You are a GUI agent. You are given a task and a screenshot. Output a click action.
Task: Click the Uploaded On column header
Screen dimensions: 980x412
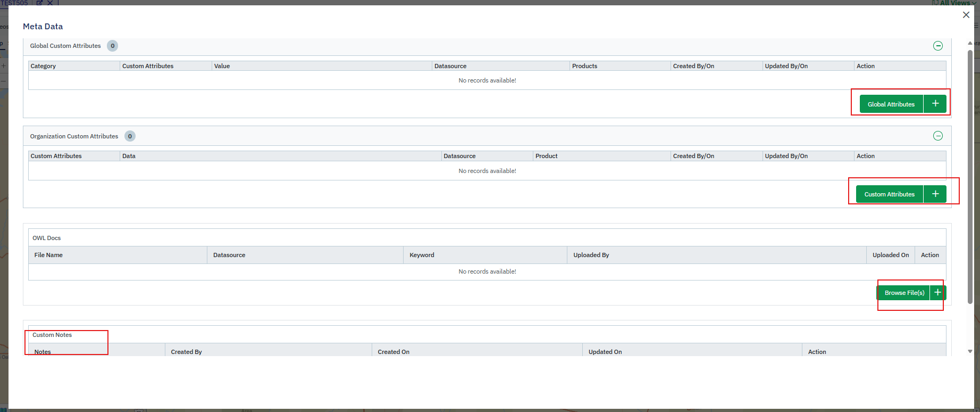coord(890,255)
